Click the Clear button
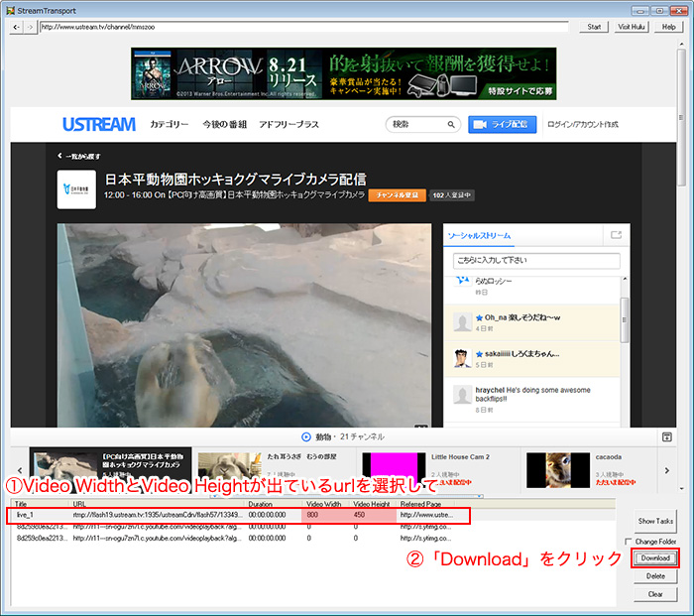The height and width of the screenshot is (616, 694). pyautogui.click(x=655, y=594)
